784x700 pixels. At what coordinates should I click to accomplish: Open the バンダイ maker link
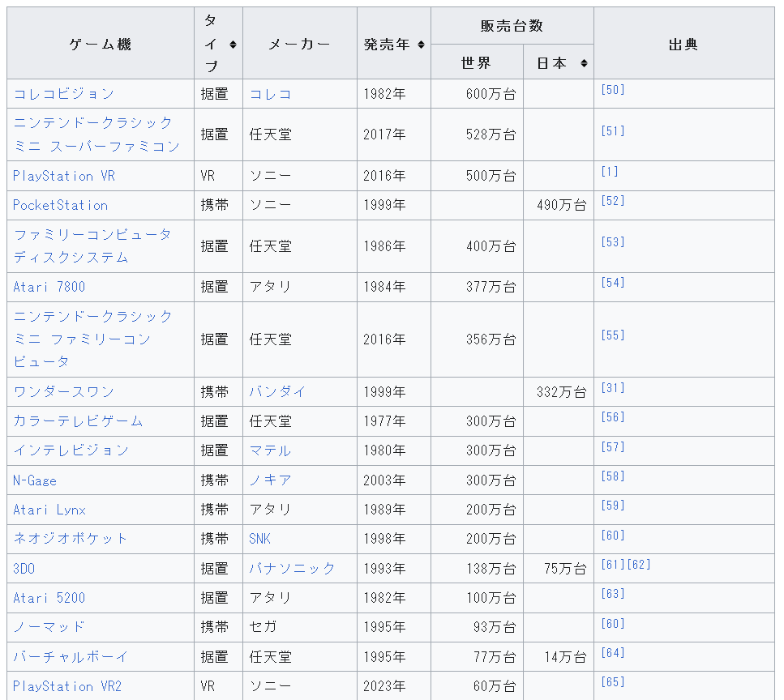pyautogui.click(x=277, y=391)
